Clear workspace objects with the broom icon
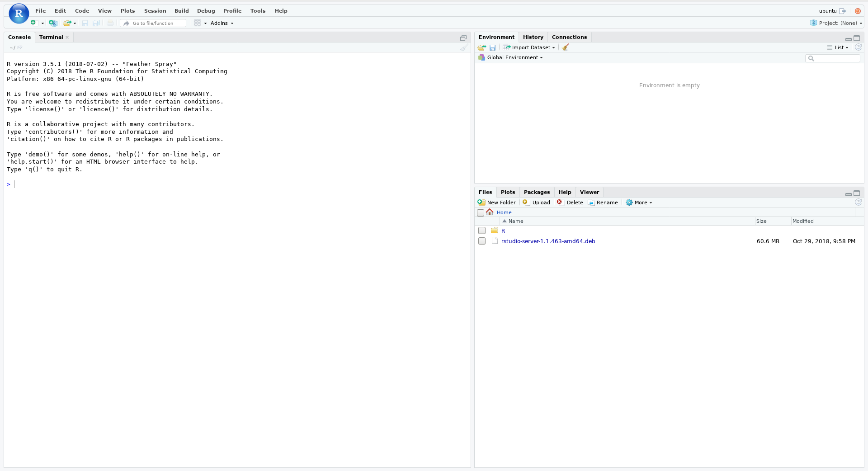Viewport: 868px width, 471px height. pyautogui.click(x=566, y=47)
